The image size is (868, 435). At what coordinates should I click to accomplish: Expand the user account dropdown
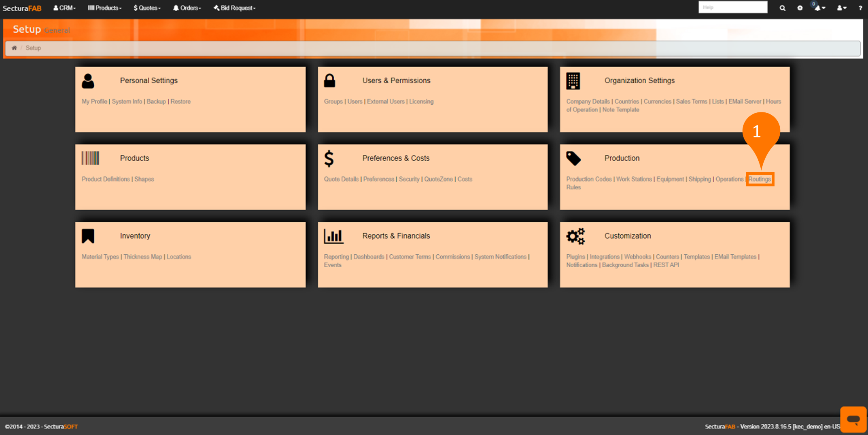pyautogui.click(x=841, y=8)
